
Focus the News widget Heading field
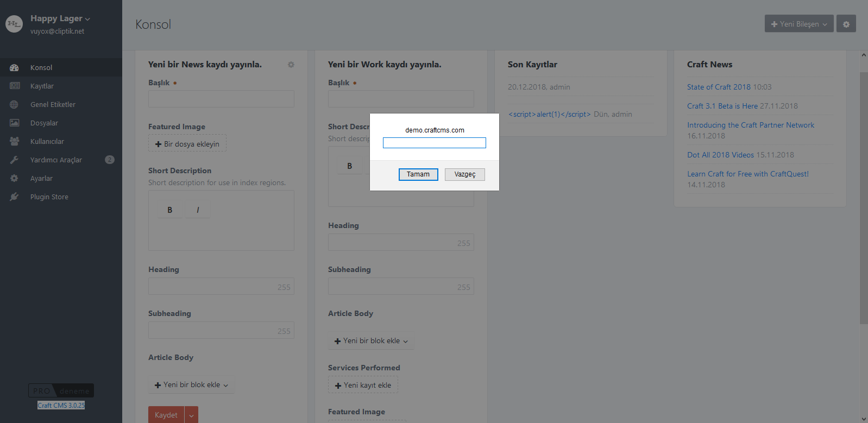221,287
